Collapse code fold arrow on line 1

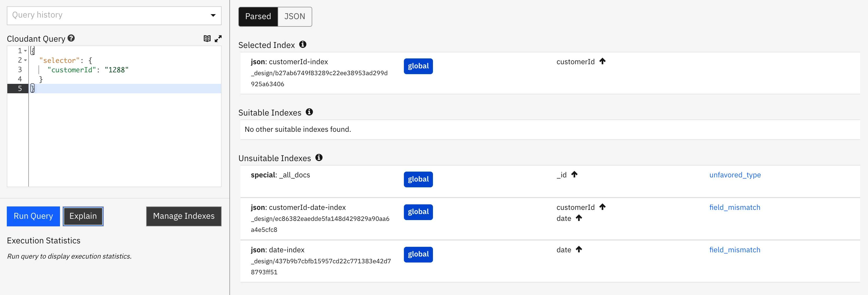pos(25,51)
